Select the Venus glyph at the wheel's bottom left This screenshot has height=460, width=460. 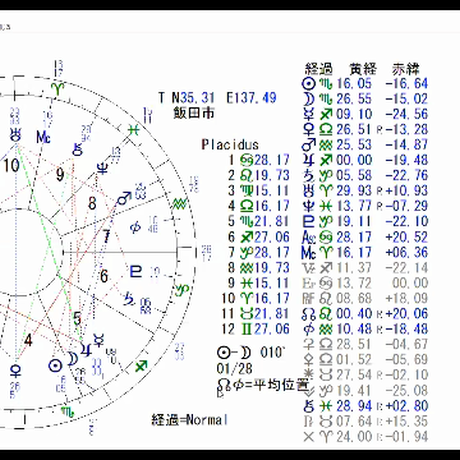click(x=16, y=371)
